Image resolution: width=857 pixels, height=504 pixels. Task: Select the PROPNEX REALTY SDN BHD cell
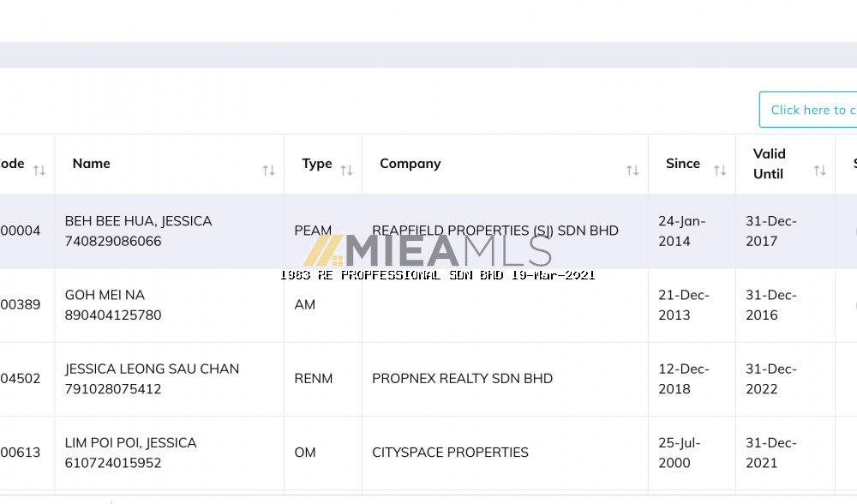462,378
